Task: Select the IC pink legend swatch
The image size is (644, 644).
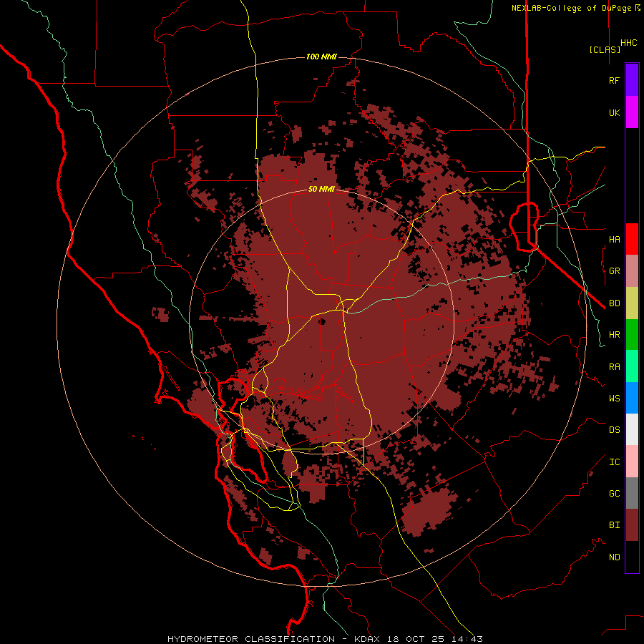Action: click(x=632, y=462)
